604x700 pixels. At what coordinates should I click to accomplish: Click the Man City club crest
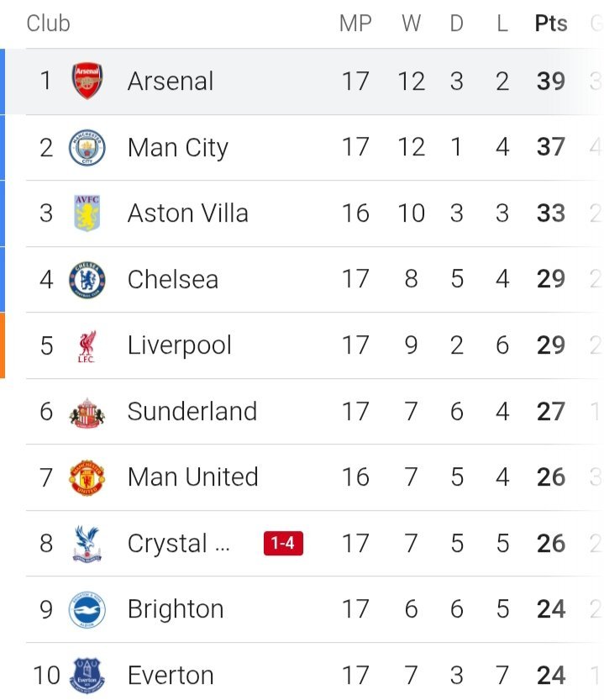(x=87, y=148)
